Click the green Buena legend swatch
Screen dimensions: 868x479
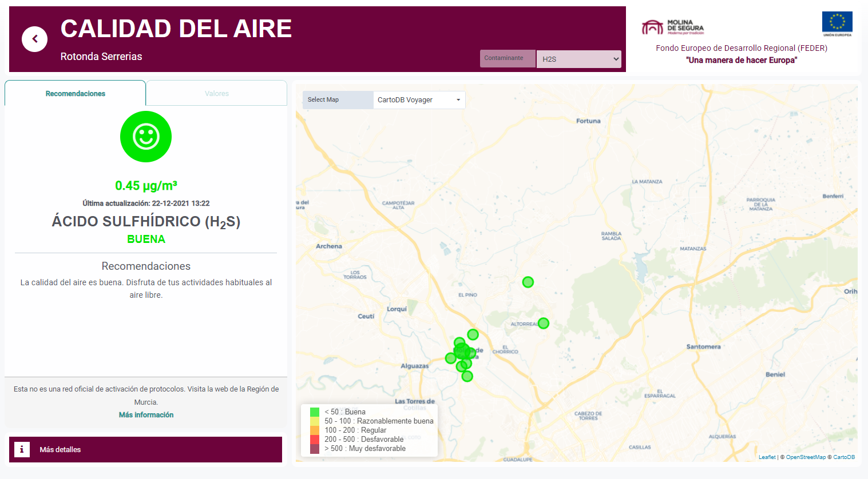[x=315, y=412]
